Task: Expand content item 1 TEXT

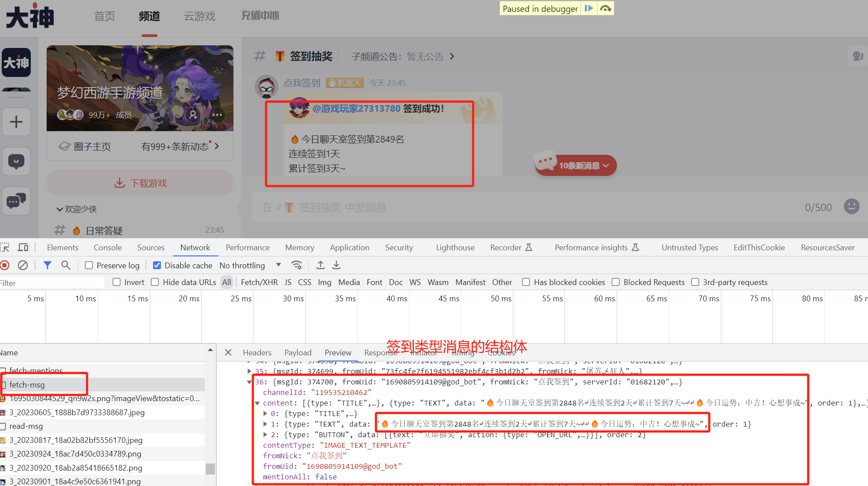Action: [x=265, y=424]
